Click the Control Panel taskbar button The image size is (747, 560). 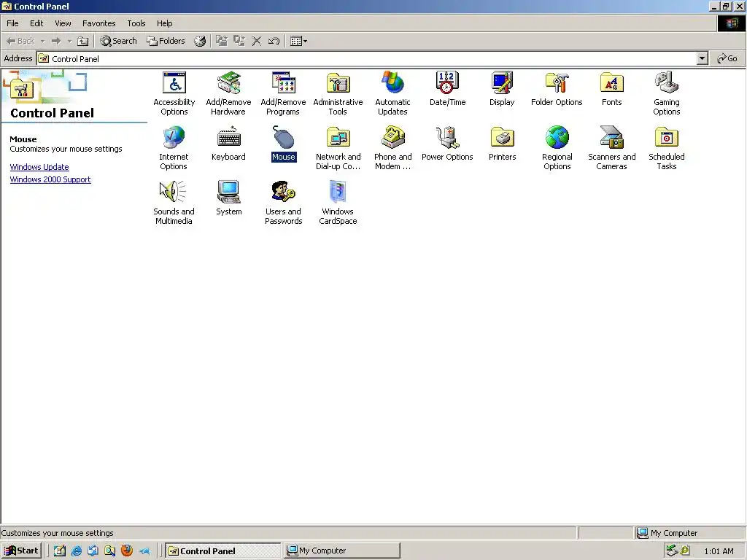click(223, 551)
